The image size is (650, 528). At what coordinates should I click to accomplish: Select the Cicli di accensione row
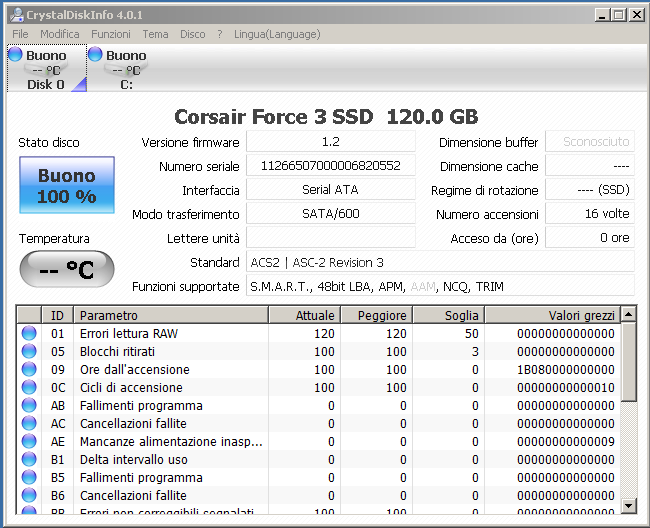pyautogui.click(x=319, y=388)
